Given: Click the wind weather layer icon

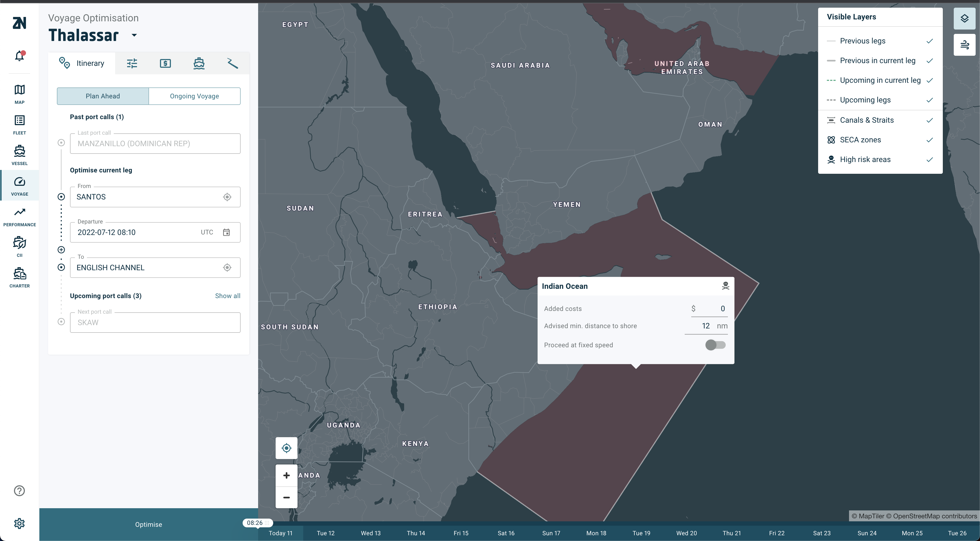Looking at the screenshot, I should click(x=964, y=45).
